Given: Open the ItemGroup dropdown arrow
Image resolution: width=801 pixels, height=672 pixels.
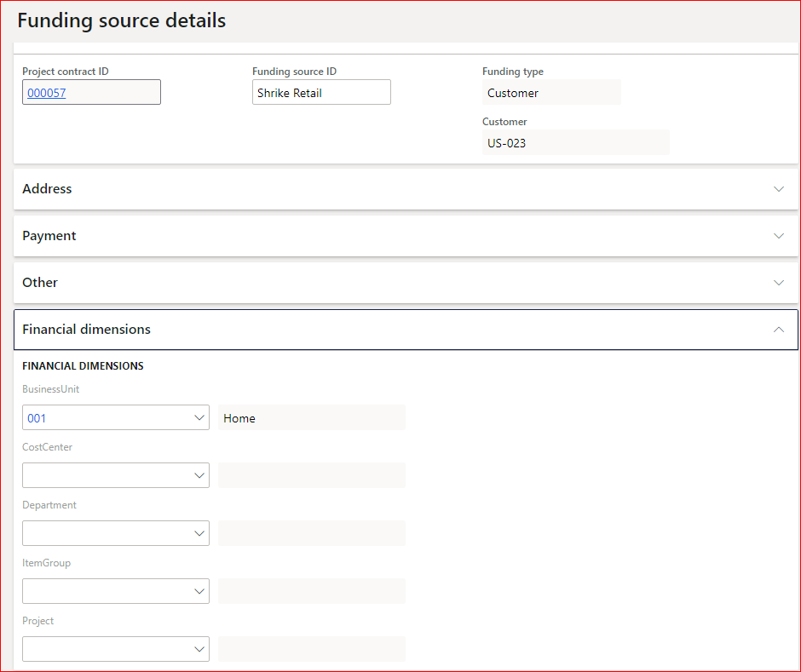Looking at the screenshot, I should click(199, 591).
